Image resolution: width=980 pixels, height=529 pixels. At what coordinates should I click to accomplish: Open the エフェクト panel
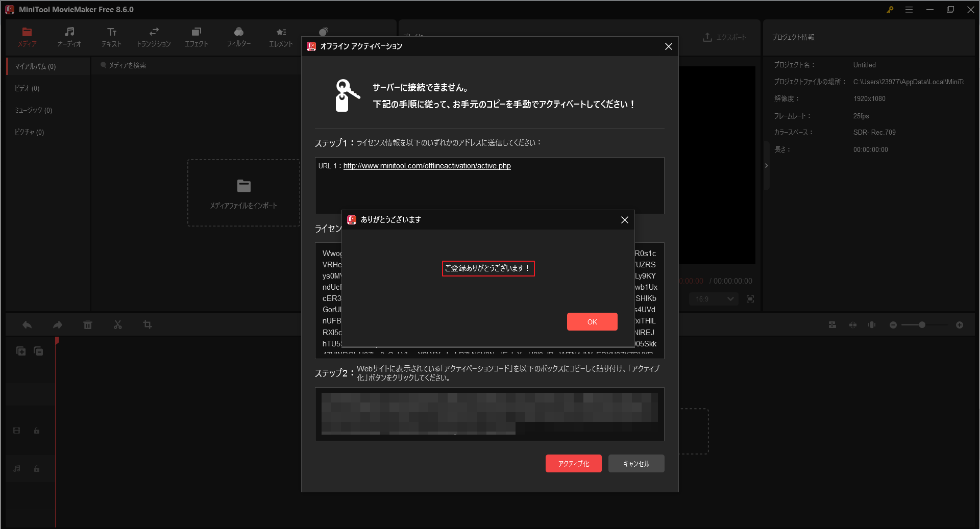[x=197, y=36]
